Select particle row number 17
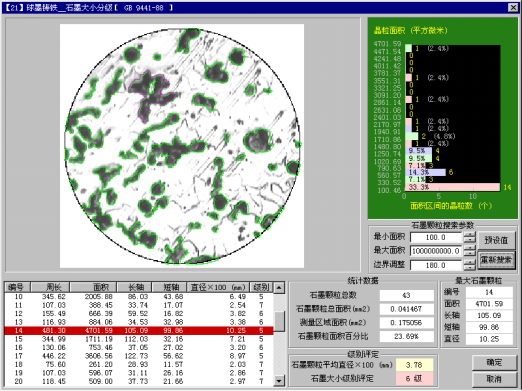 pos(139,356)
